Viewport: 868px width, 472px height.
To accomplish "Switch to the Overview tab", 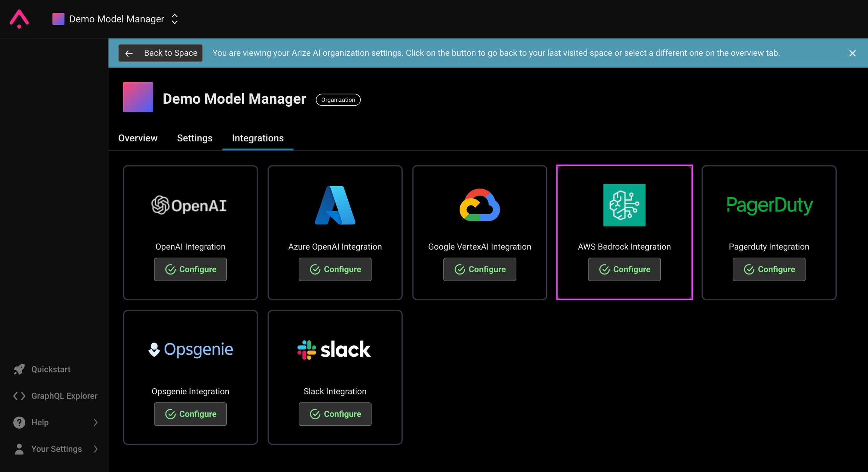I will click(x=138, y=138).
